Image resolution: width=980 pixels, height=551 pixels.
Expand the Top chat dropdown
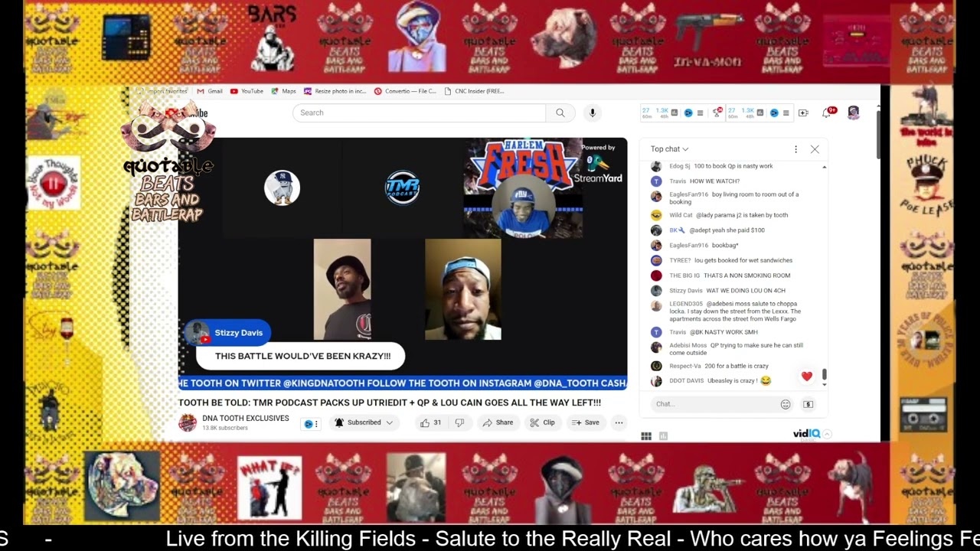[670, 149]
